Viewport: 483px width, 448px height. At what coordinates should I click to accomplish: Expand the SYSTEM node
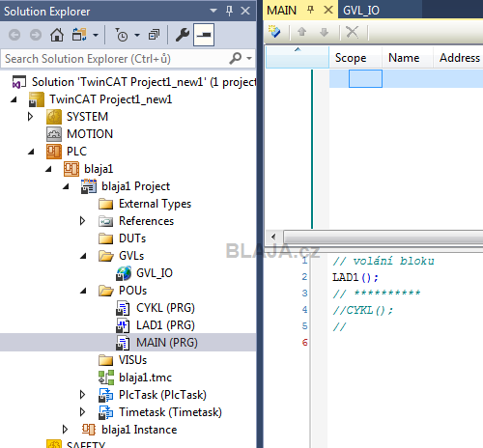click(x=30, y=117)
